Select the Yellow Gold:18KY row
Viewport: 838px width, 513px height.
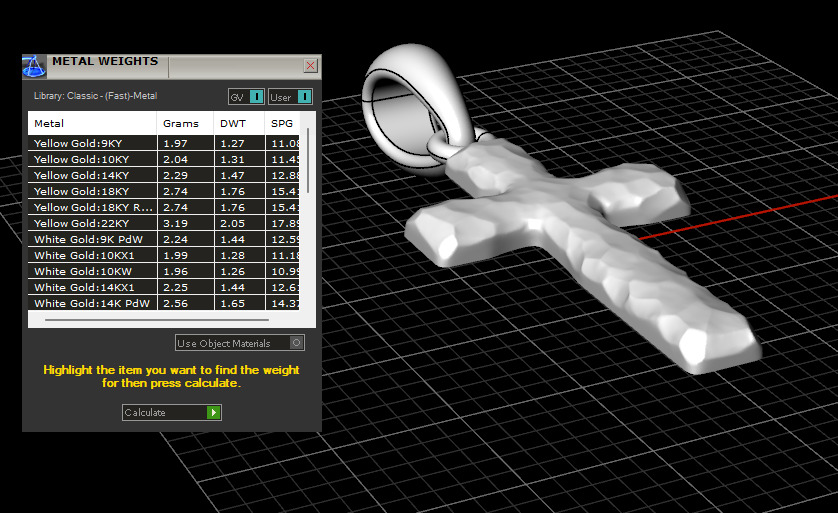click(164, 191)
